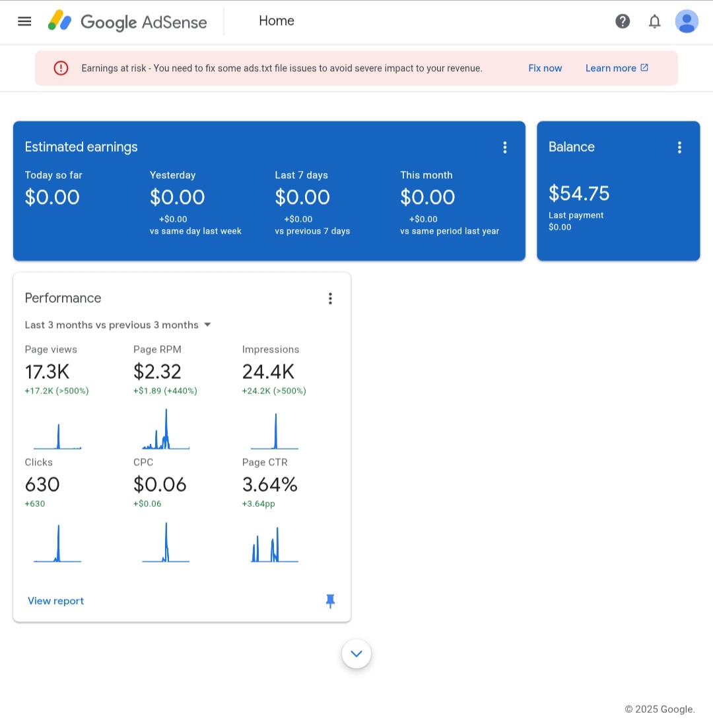713x728 pixels.
Task: Click the Fix now link
Action: click(545, 68)
